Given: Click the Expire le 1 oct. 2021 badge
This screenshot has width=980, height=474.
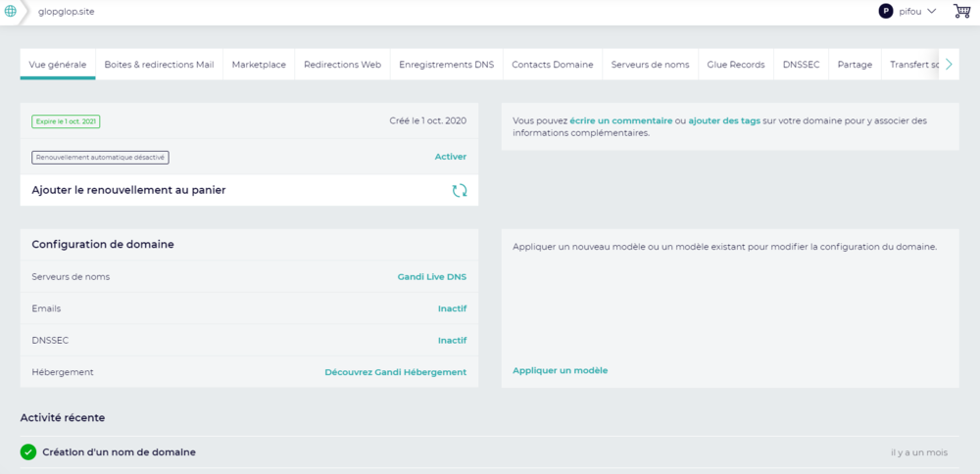Looking at the screenshot, I should click(67, 121).
